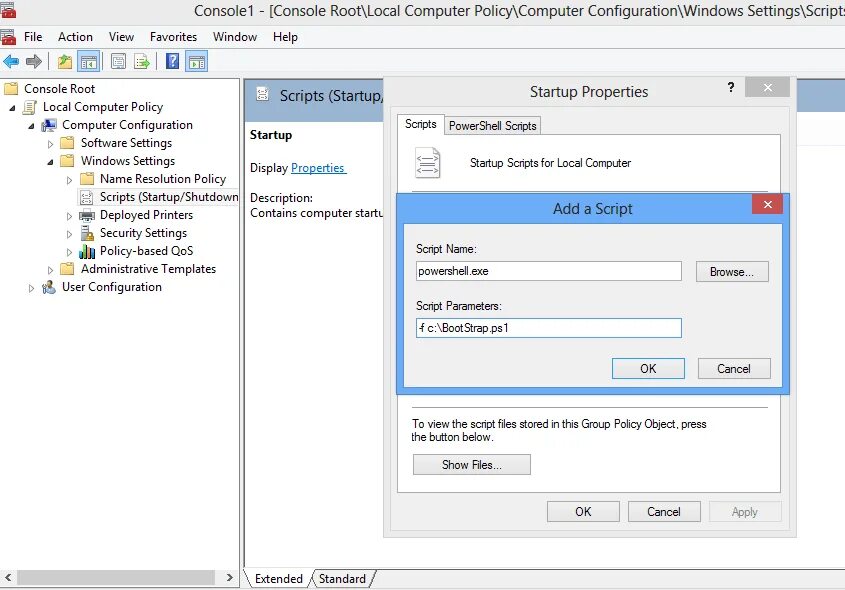Click the Up one level folder icon
Viewport: 845px width, 590px height.
coord(65,61)
